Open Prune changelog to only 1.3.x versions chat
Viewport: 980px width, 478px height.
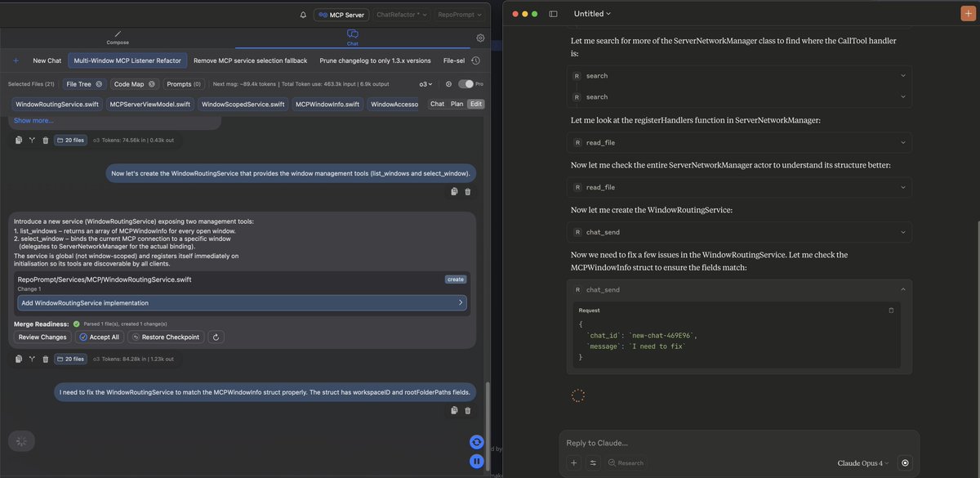[375, 60]
